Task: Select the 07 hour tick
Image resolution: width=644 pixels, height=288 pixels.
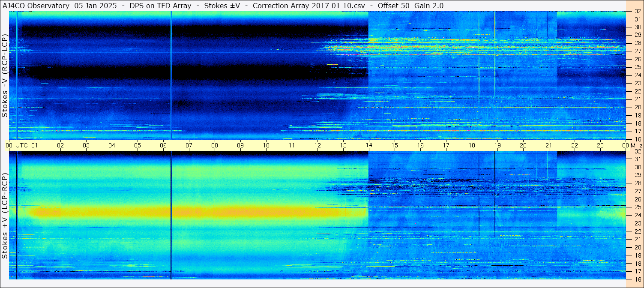Action: point(189,145)
